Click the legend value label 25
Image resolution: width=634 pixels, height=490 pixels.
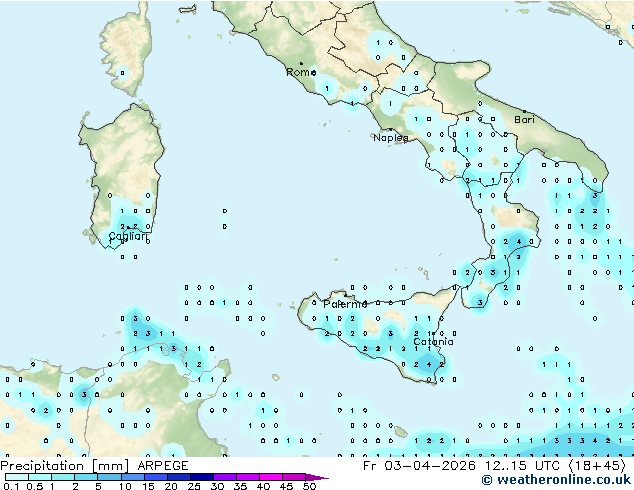pyautogui.click(x=194, y=486)
